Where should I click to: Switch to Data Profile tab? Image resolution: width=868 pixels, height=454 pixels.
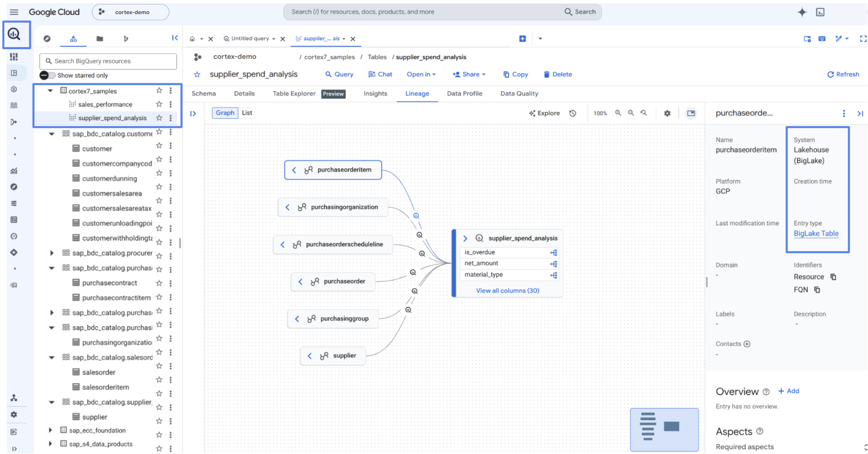point(464,94)
